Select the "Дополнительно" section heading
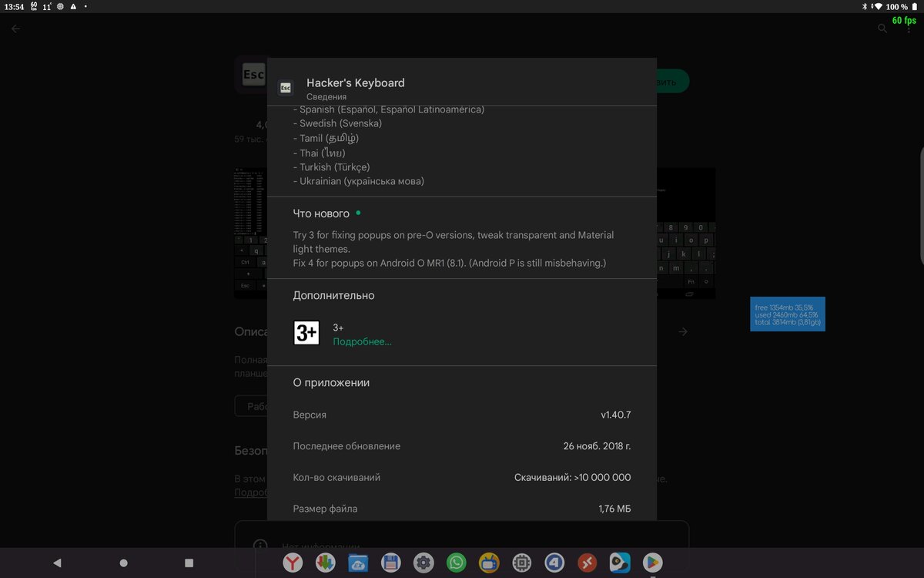 333,295
